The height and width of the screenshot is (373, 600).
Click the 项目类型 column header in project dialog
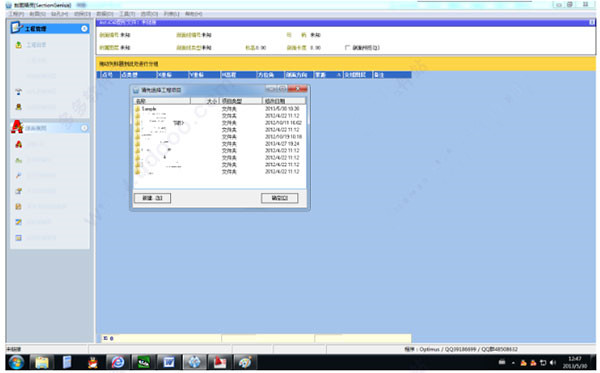tap(241, 101)
